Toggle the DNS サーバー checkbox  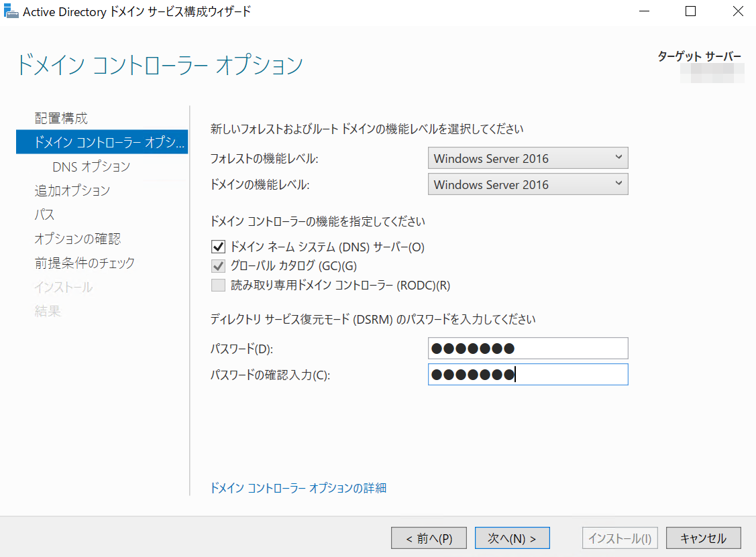[218, 247]
